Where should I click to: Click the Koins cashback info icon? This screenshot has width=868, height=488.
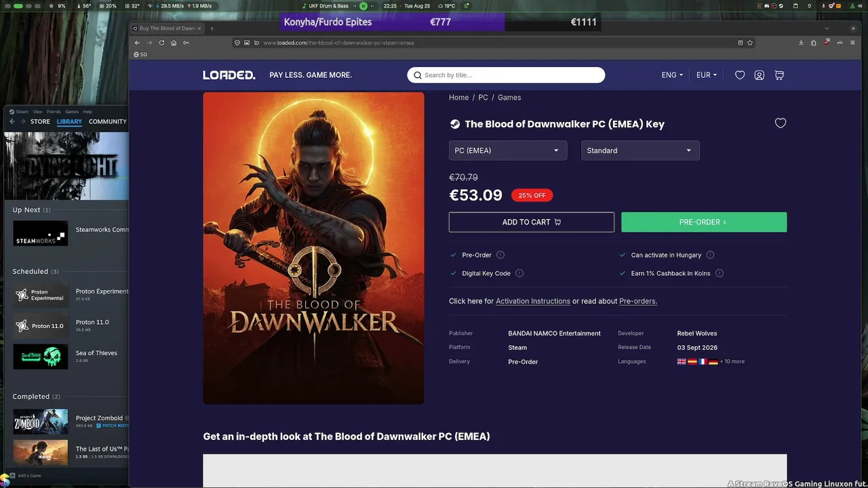tap(719, 273)
